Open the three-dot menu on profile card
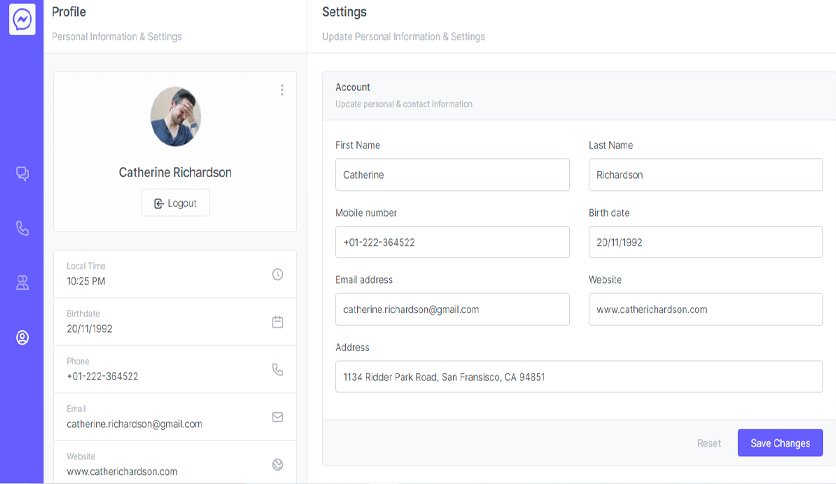The width and height of the screenshot is (836, 484). [282, 90]
